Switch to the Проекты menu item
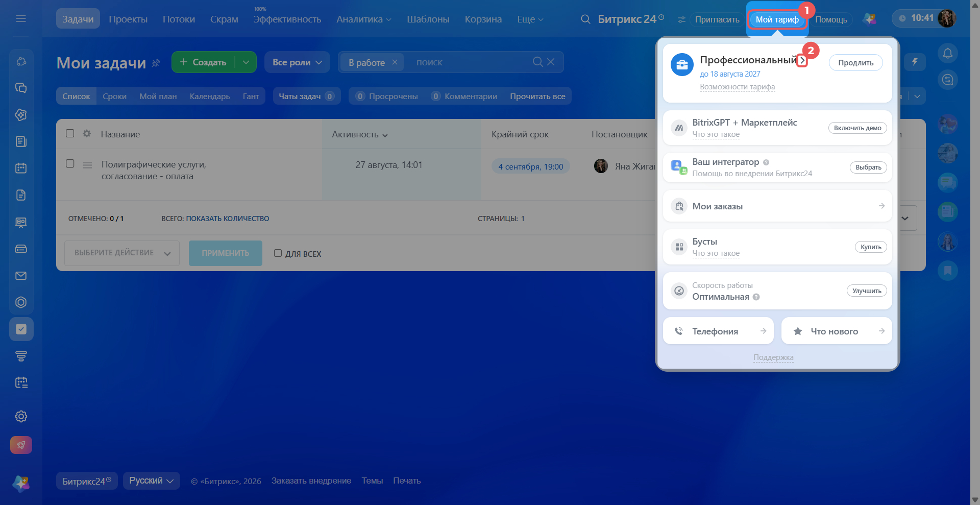980x505 pixels. 128,19
